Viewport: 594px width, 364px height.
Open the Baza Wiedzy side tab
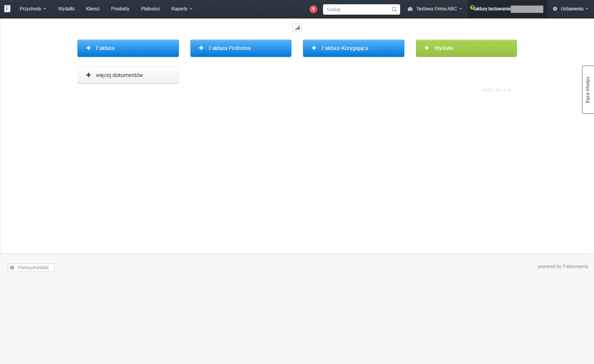click(588, 89)
